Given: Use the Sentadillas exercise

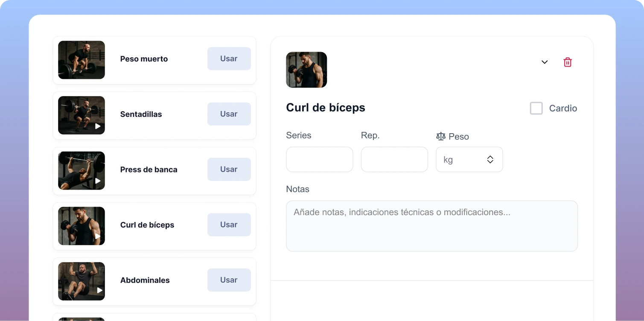Looking at the screenshot, I should click(x=229, y=114).
